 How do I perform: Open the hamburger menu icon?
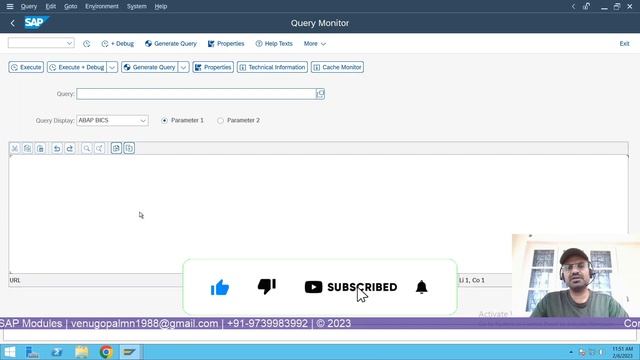tap(10, 7)
